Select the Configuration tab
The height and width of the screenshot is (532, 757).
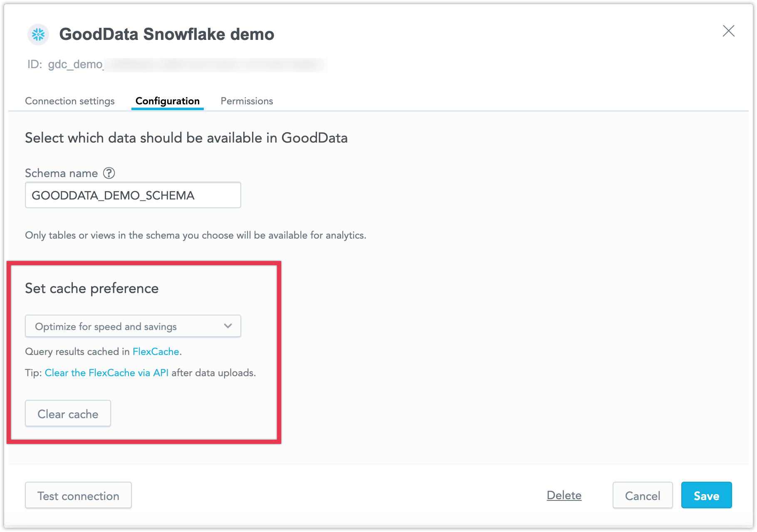tap(167, 101)
